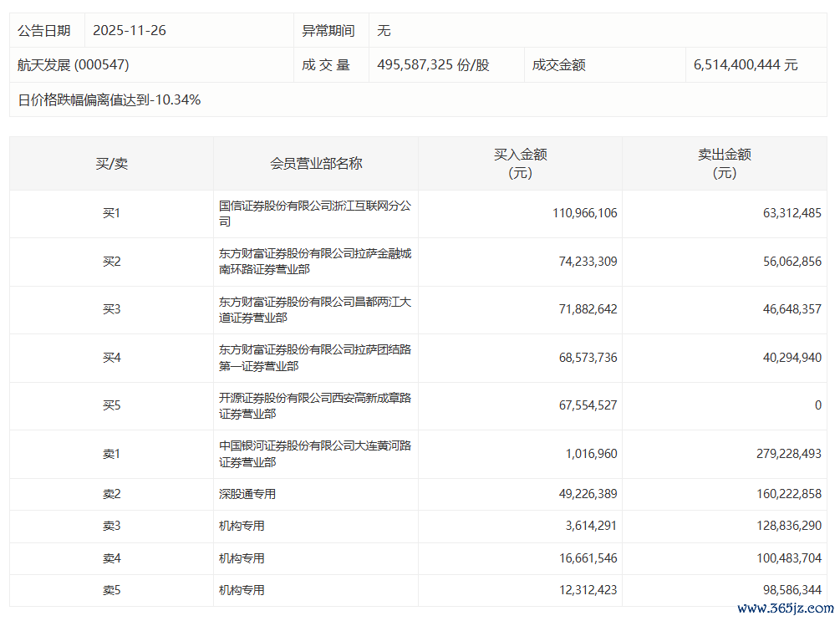Open 东方财富证券昌都两江大道证券营业部 entry
The width and height of the screenshot is (840, 621).
click(315, 309)
